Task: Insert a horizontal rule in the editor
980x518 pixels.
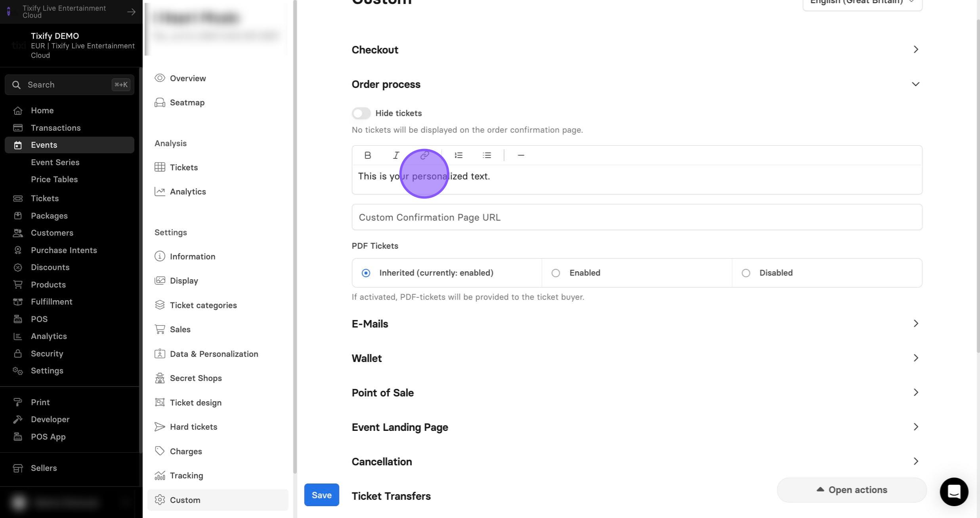Action: point(521,155)
